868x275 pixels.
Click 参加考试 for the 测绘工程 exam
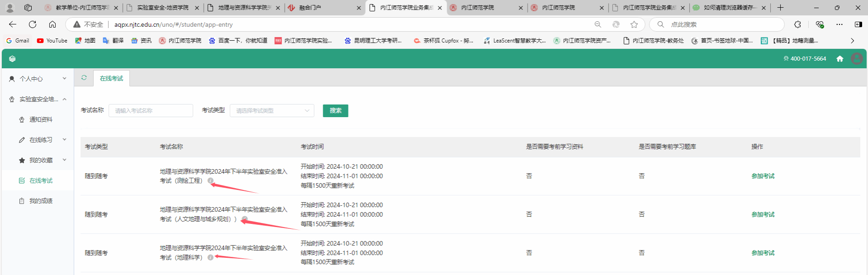tap(763, 176)
